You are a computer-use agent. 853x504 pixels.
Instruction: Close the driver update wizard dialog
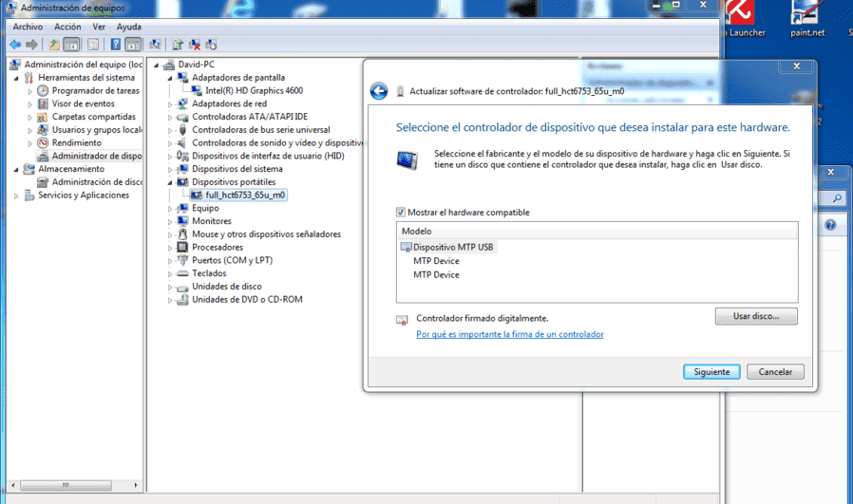pyautogui.click(x=796, y=65)
